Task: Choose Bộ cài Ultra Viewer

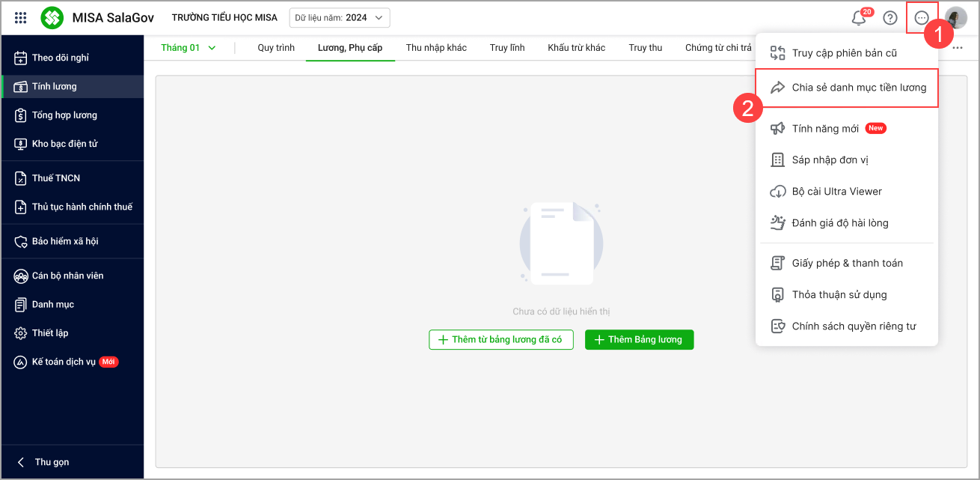Action: [x=847, y=191]
